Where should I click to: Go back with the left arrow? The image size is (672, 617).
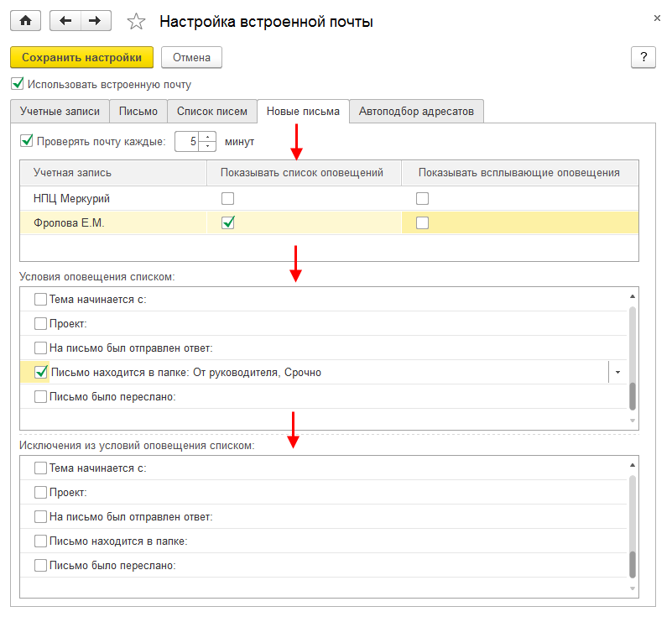click(x=65, y=21)
